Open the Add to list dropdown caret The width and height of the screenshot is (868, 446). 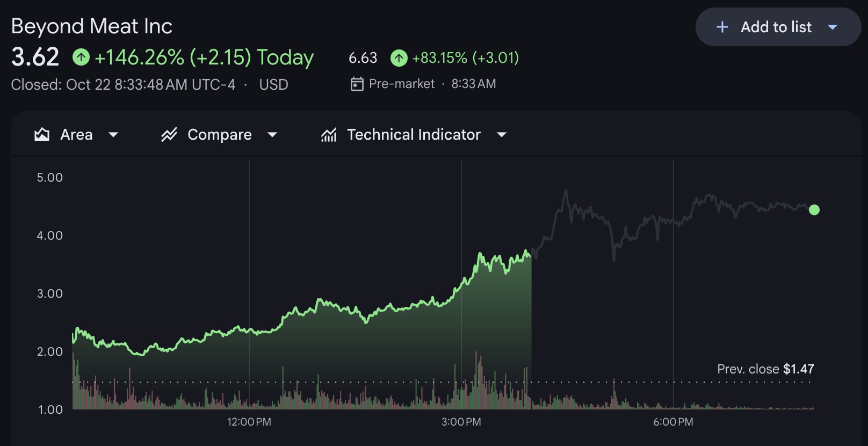pos(833,27)
